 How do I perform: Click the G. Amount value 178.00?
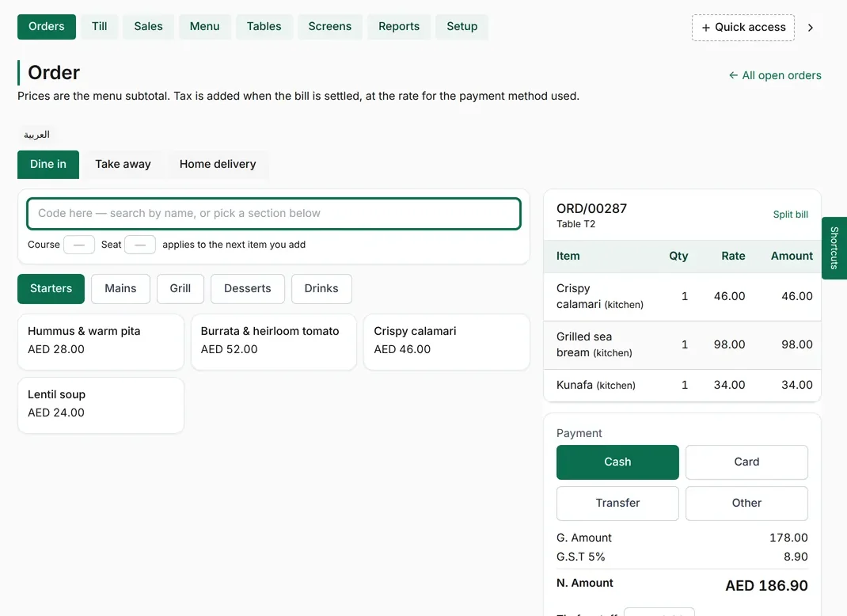tap(788, 538)
